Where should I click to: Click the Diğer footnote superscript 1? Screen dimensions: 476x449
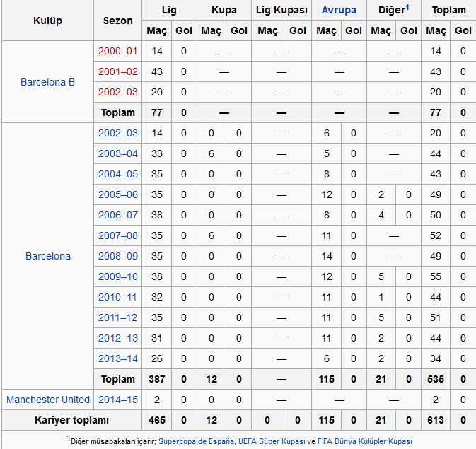(x=407, y=7)
